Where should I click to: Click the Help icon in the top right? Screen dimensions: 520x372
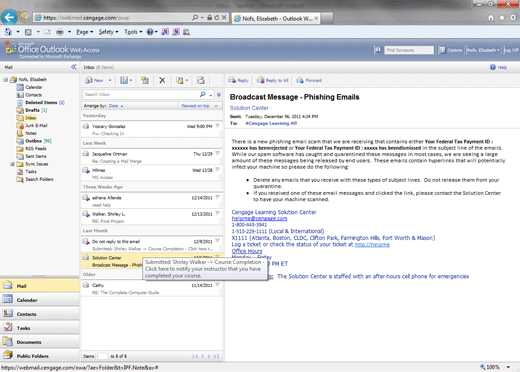(x=493, y=67)
